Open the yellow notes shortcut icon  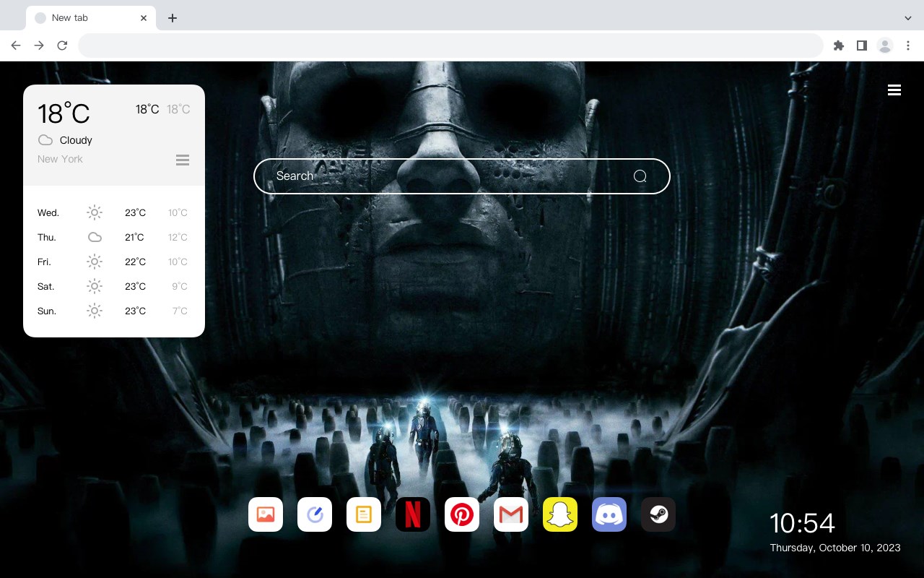point(364,514)
